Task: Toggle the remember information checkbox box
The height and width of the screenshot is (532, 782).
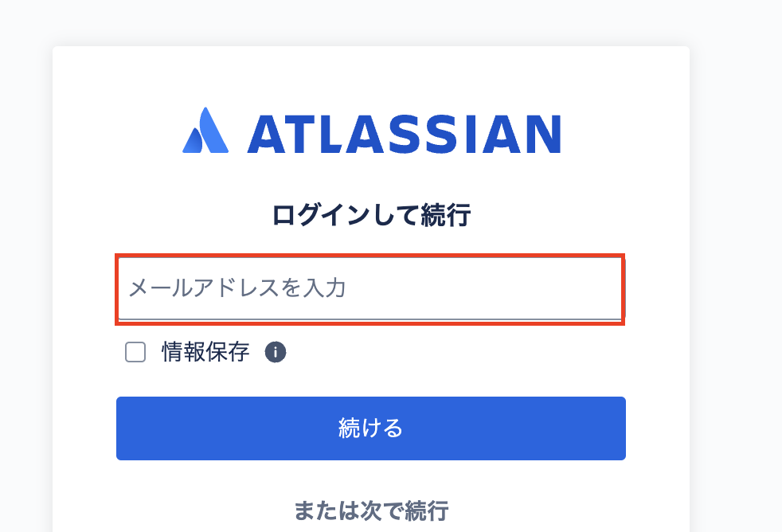Action: (x=135, y=352)
